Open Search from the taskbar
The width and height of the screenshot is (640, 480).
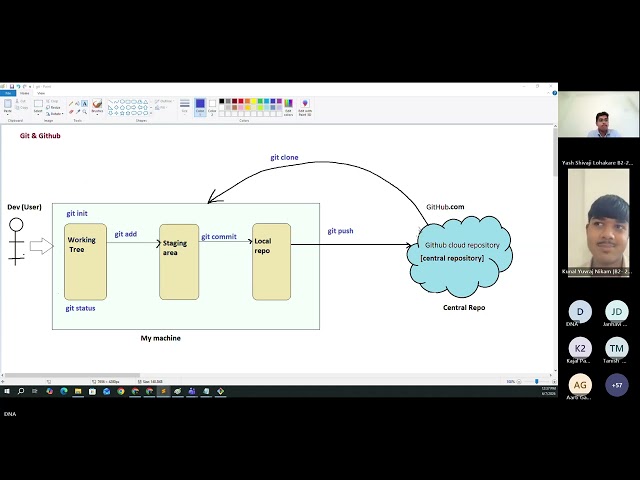coord(21,391)
